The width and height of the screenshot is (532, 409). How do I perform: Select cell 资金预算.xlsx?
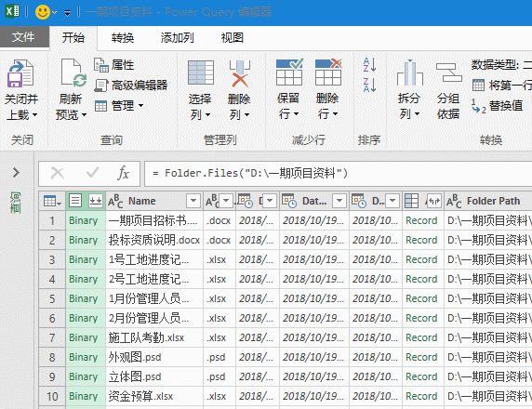[154, 396]
